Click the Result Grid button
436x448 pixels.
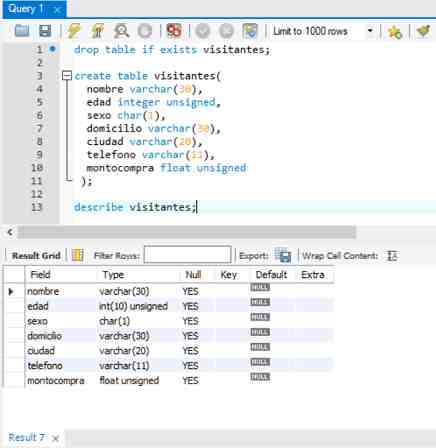point(36,256)
